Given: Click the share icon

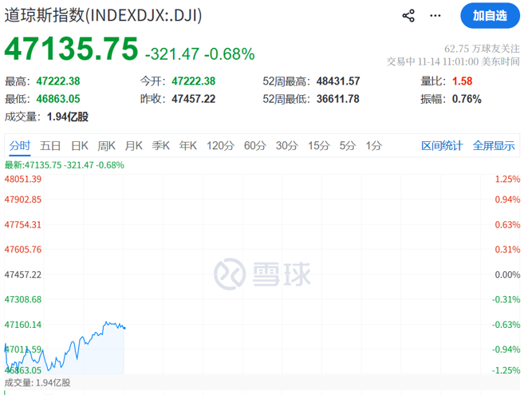Looking at the screenshot, I should 408,16.
